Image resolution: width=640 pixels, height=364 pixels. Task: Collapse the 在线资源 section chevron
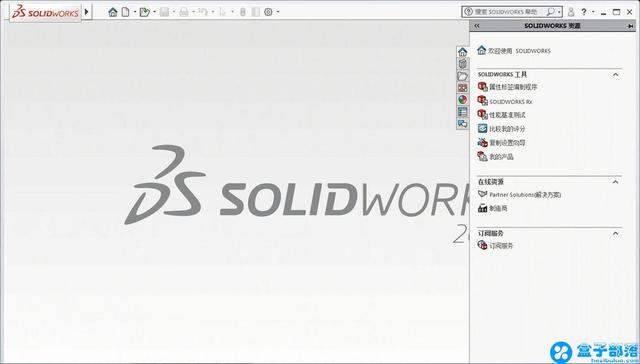click(616, 182)
